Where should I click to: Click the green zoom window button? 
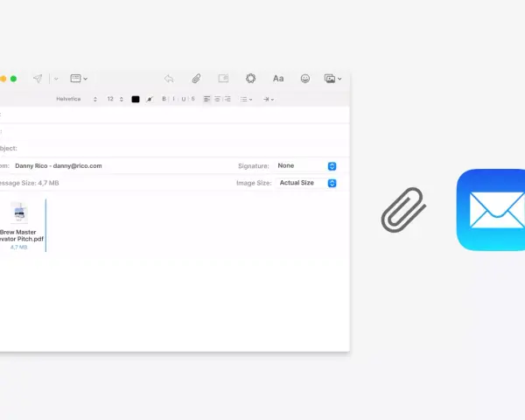(13, 79)
